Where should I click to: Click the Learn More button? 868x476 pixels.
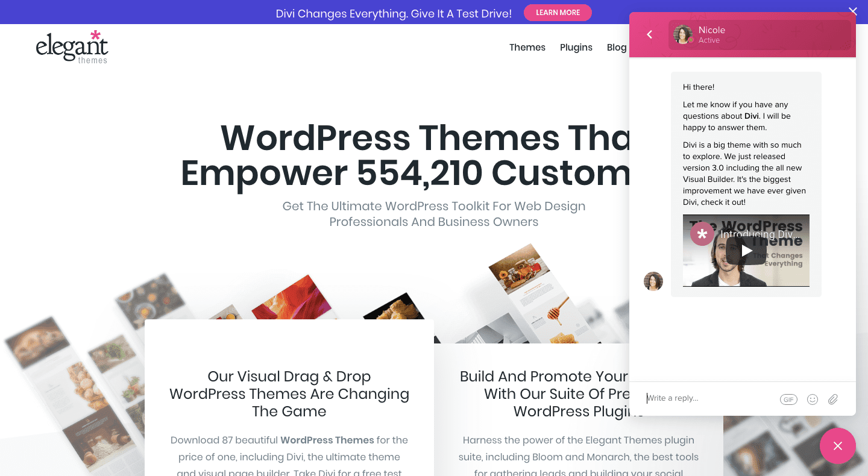[x=558, y=13]
